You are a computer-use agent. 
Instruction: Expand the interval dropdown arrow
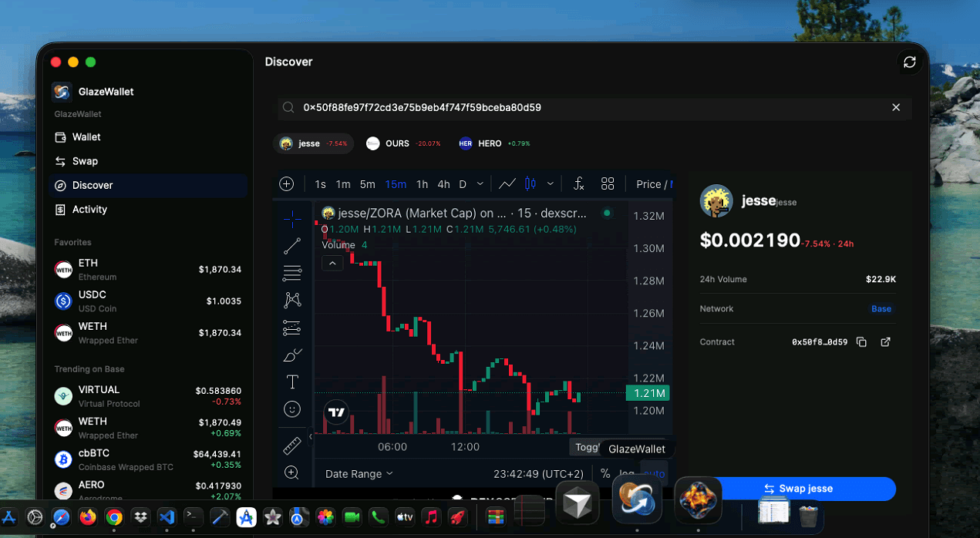point(480,184)
